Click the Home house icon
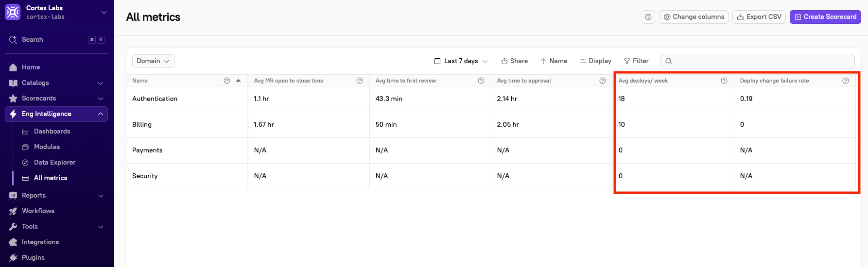 tap(13, 67)
